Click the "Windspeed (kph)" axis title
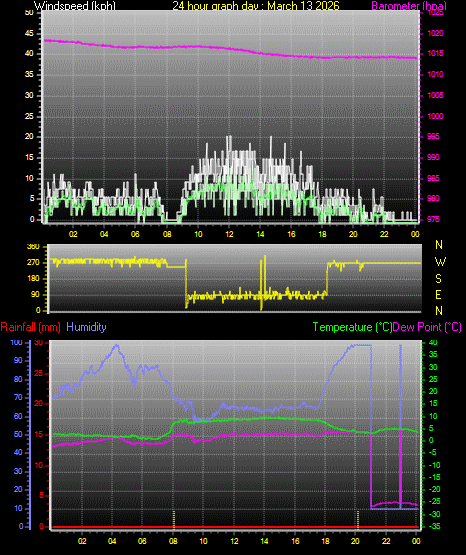 75,5
